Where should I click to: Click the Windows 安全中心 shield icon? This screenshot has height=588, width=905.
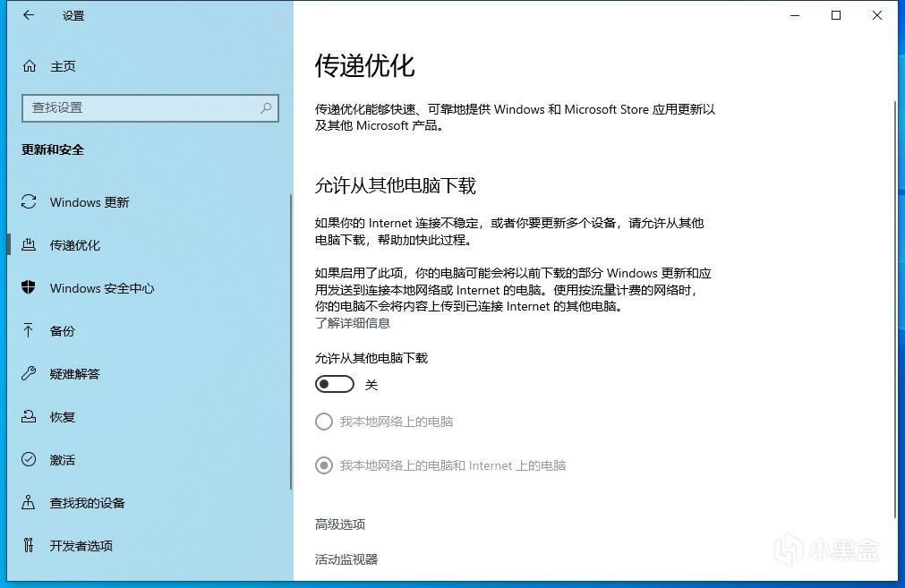coord(29,287)
